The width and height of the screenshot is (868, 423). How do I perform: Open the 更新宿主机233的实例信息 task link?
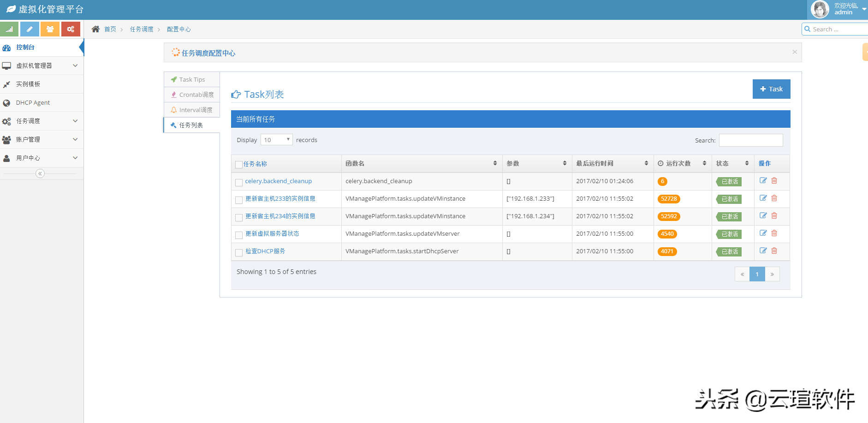pyautogui.click(x=280, y=198)
